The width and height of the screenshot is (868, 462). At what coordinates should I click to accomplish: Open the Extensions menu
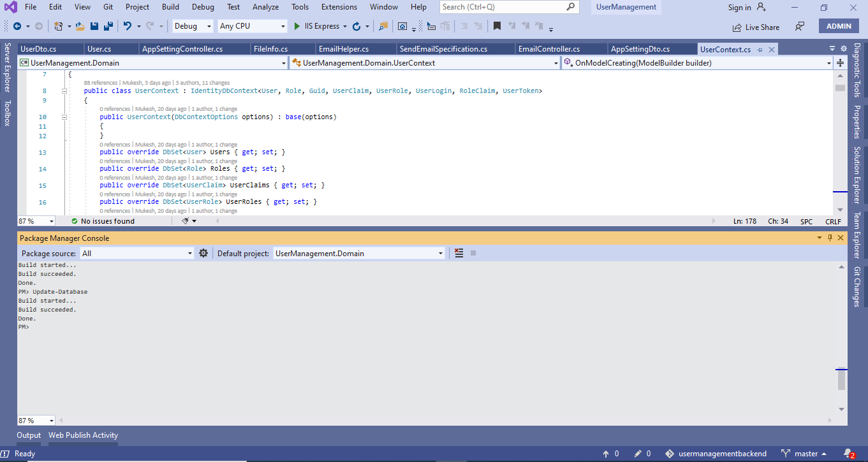[x=339, y=7]
